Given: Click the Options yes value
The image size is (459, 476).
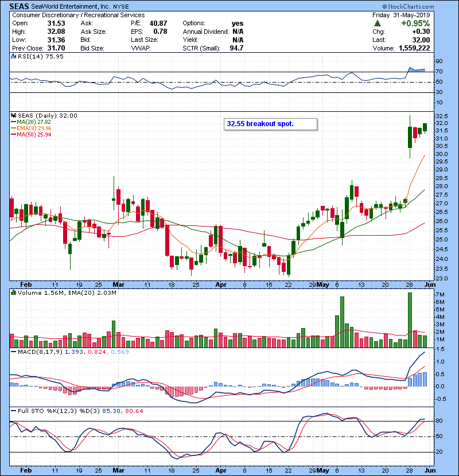Looking at the screenshot, I should point(238,24).
